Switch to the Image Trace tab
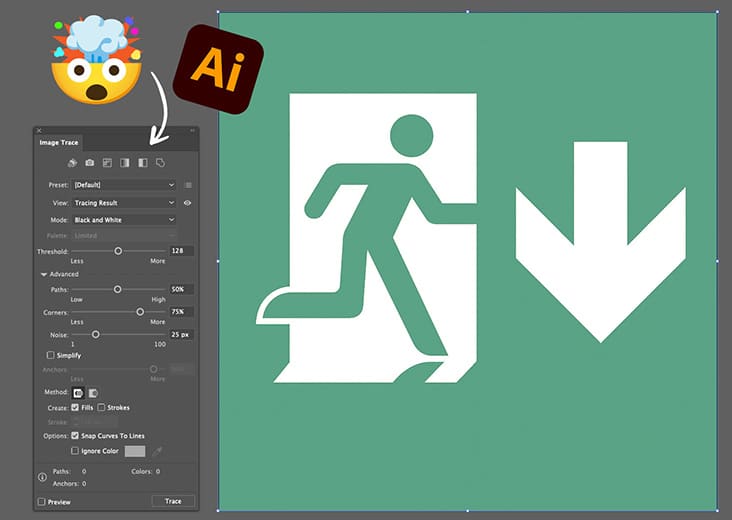Viewport: 732px width, 520px height. (x=59, y=142)
